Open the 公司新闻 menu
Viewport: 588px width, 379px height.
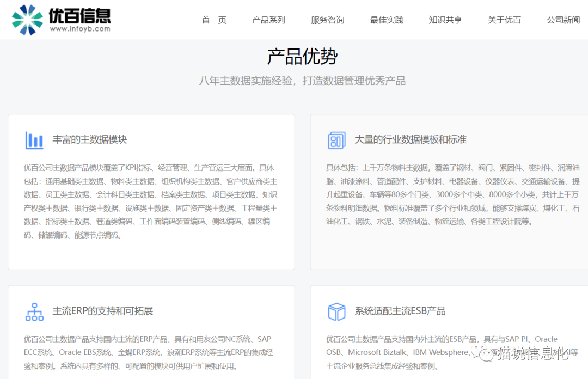pyautogui.click(x=563, y=20)
